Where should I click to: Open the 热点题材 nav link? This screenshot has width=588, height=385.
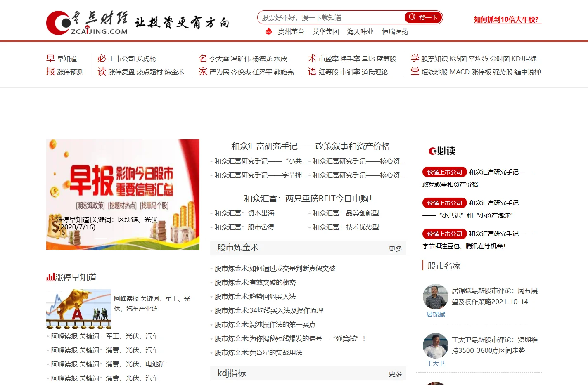click(x=149, y=72)
